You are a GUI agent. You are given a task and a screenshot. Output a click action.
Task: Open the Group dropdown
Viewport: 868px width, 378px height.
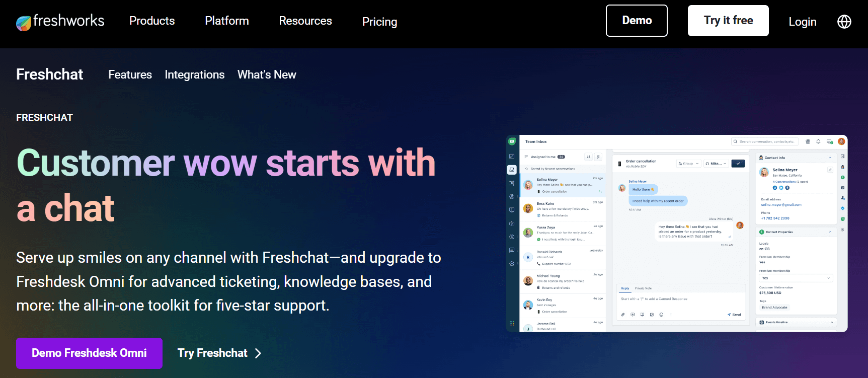point(688,164)
